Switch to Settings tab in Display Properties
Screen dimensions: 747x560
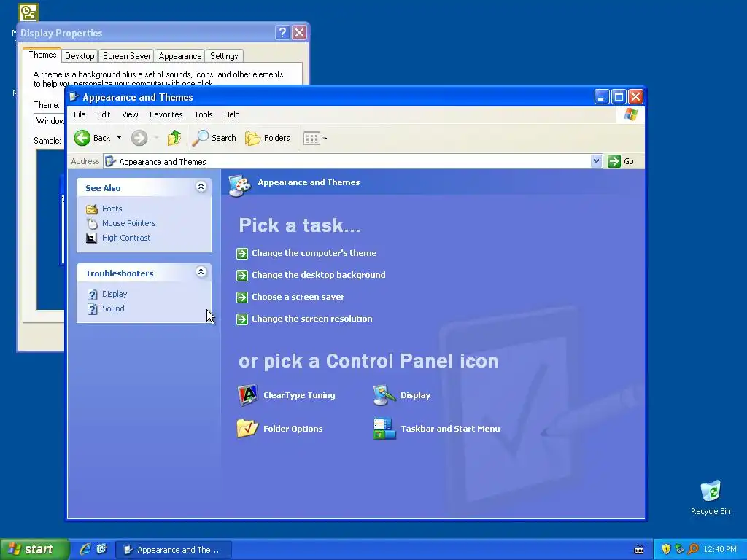(224, 56)
